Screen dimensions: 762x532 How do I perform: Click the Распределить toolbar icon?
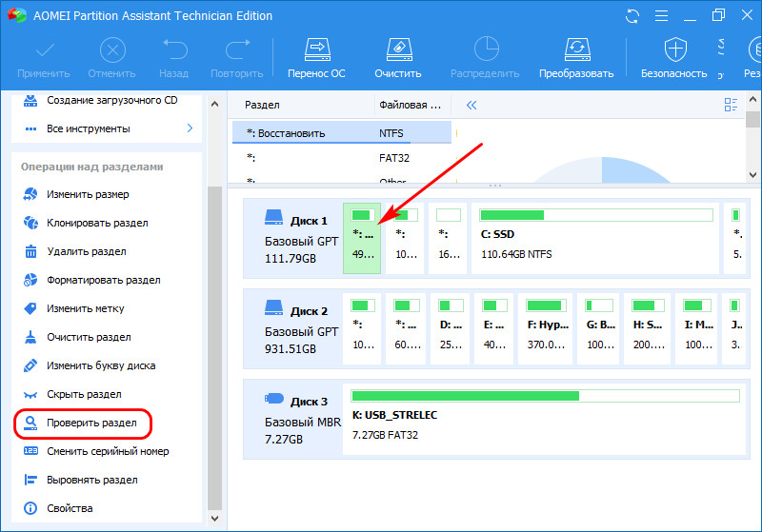click(x=486, y=49)
